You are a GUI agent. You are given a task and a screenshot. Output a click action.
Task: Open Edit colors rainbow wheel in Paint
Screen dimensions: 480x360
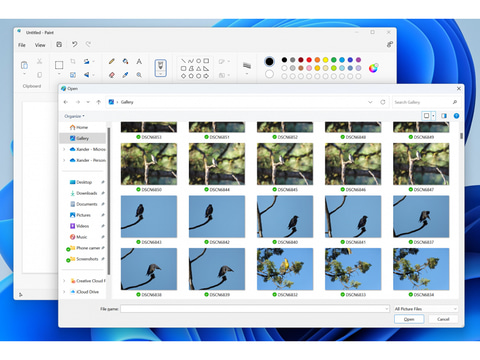(373, 68)
